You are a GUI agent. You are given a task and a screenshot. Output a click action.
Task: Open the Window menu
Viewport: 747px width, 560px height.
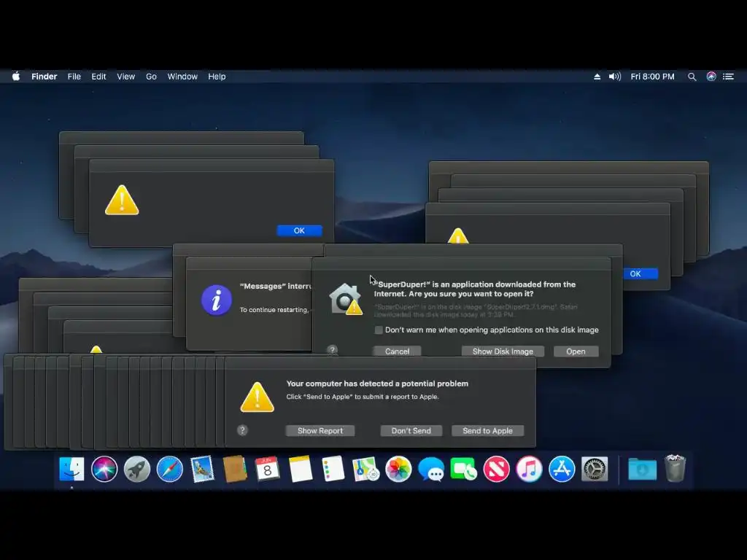coord(182,77)
